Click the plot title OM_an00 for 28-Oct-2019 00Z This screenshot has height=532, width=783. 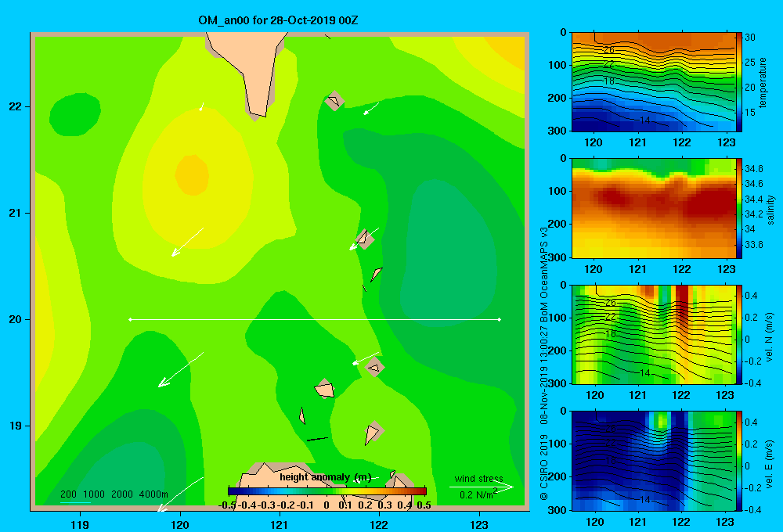coord(278,20)
